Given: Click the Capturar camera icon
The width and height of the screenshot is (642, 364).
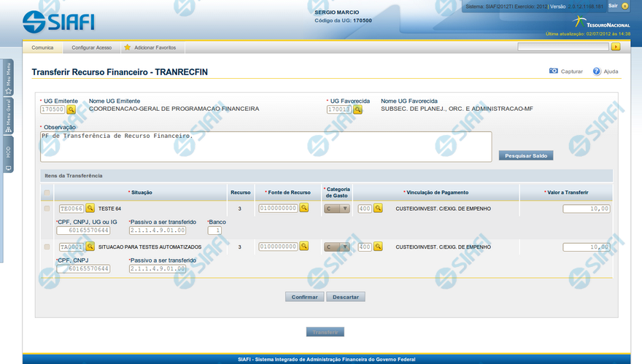Looking at the screenshot, I should pyautogui.click(x=554, y=71).
